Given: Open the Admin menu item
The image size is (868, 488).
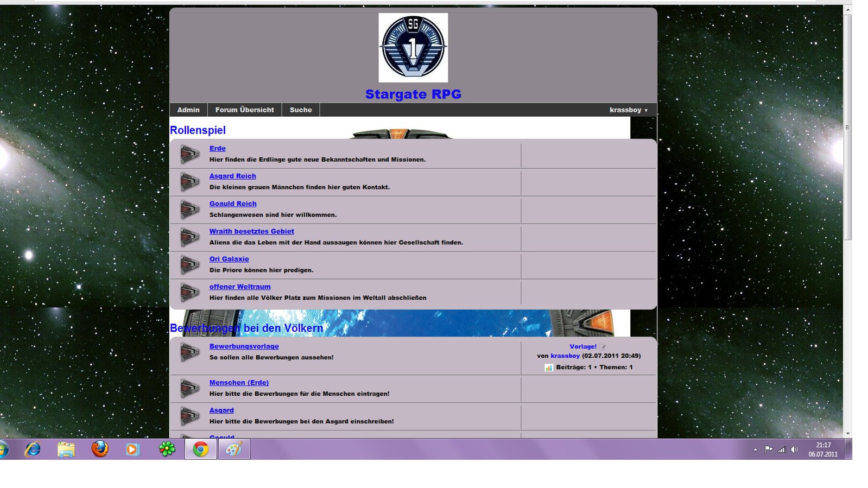Looking at the screenshot, I should tap(188, 110).
